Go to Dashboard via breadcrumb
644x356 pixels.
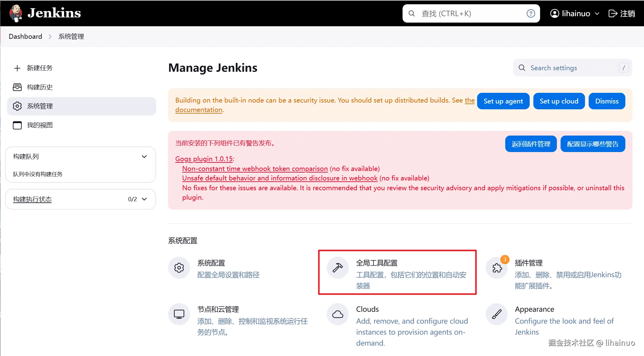(25, 36)
